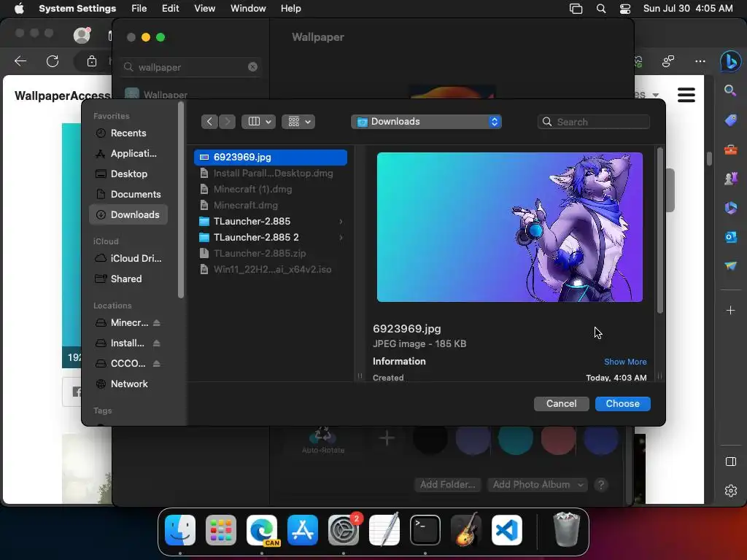Screen dimensions: 747x560
Task: Open Trash in the Dock
Action: [566, 529]
